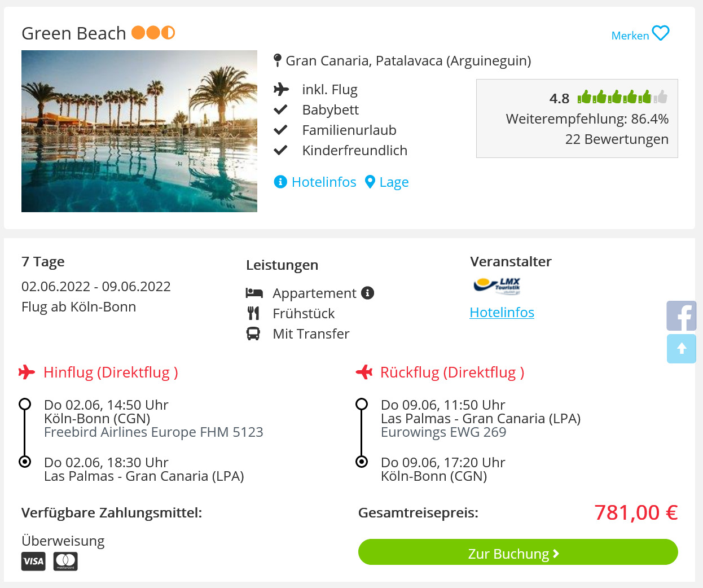Click the scroll-to-top arrow button
Viewport: 703px width, 588px height.
click(682, 348)
